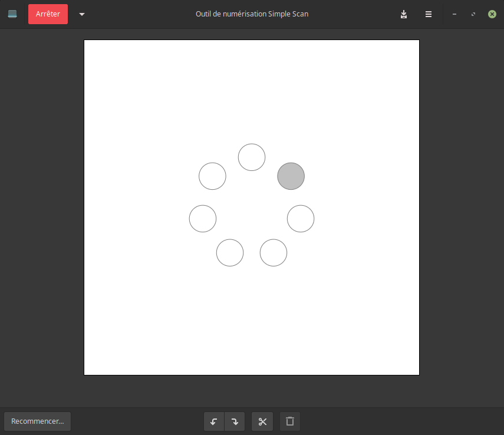Click the Recommencer... button

pyautogui.click(x=37, y=421)
